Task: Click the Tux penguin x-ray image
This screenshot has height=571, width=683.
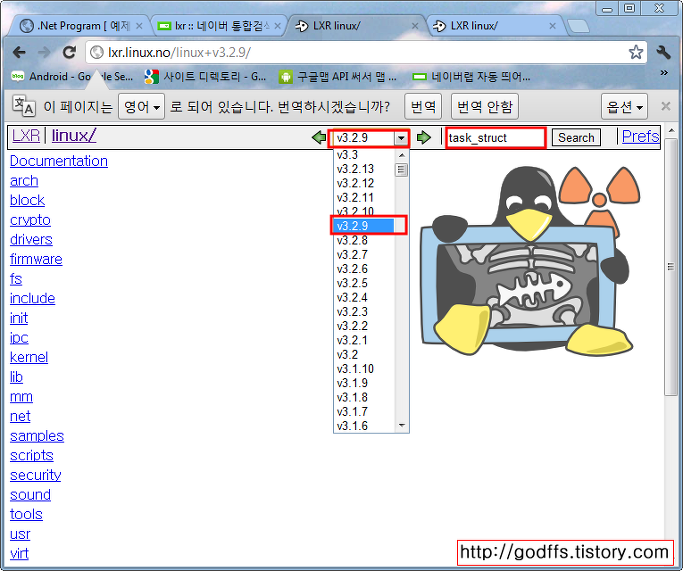Action: pyautogui.click(x=529, y=260)
